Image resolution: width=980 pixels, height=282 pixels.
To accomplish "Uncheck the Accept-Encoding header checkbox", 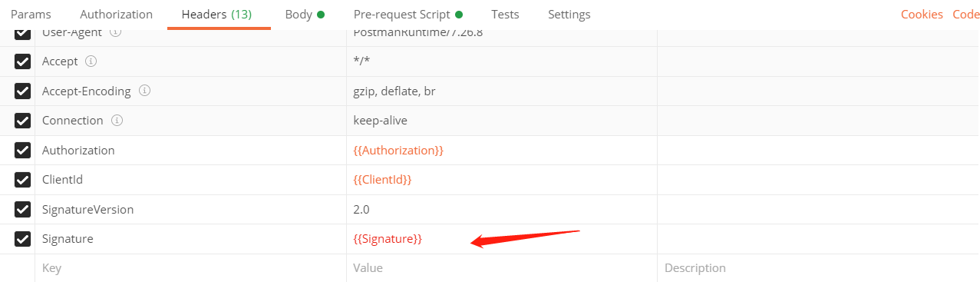I will (x=23, y=91).
